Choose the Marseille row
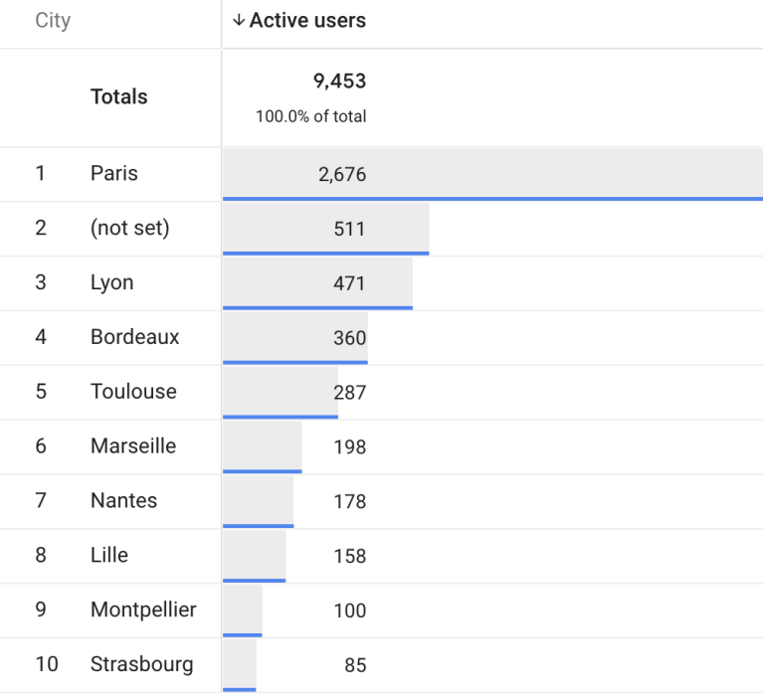The width and height of the screenshot is (763, 700). pyautogui.click(x=132, y=446)
